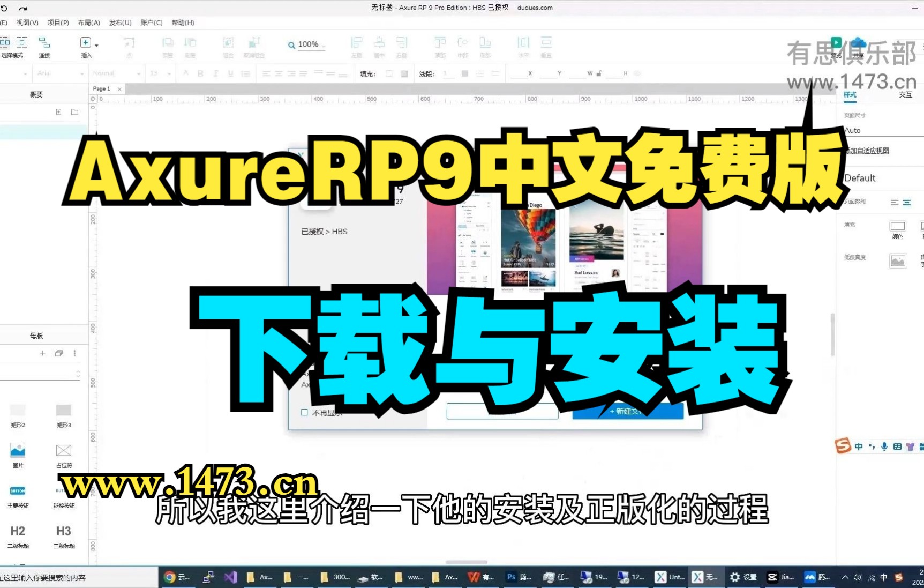Click the 新建文件 button

pyautogui.click(x=628, y=411)
